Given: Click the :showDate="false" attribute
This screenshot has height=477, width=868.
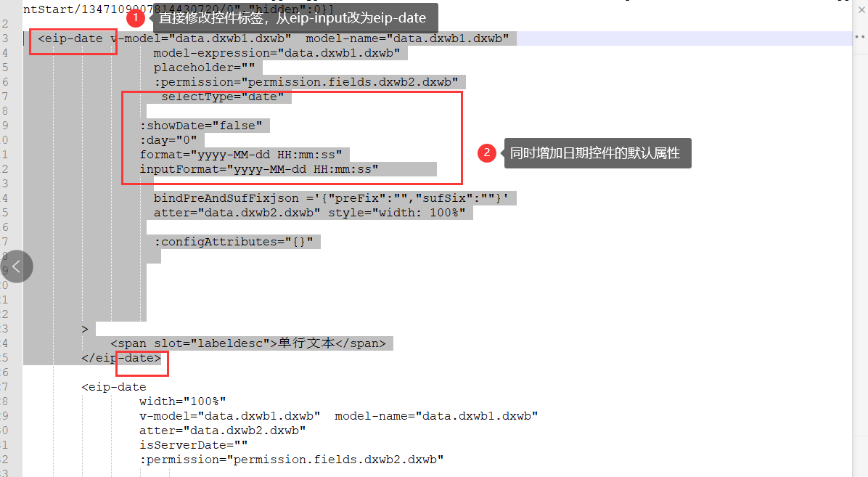Looking at the screenshot, I should click(201, 126).
